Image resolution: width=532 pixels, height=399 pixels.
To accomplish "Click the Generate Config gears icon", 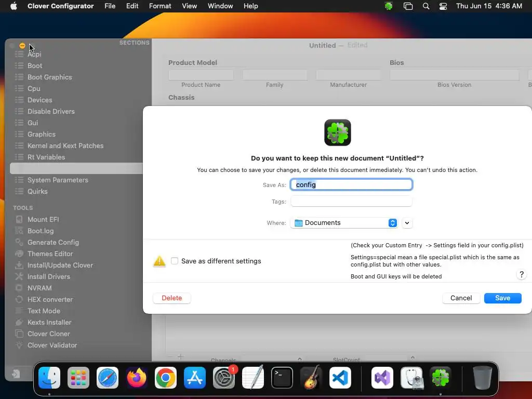I will tap(19, 242).
